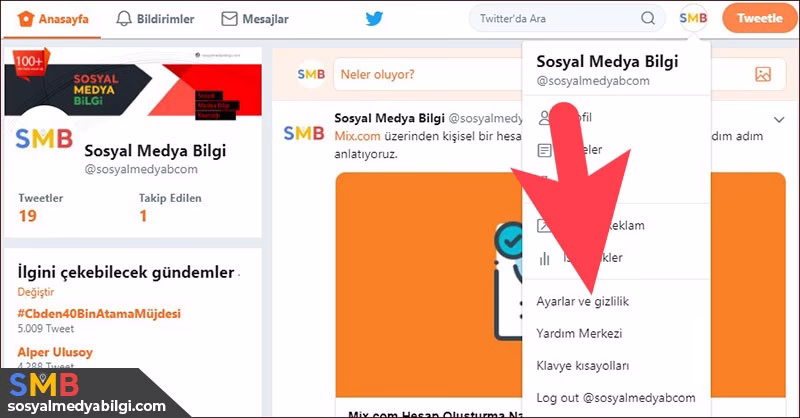This screenshot has height=418, width=800.
Task: Click the Bildirimler bell icon
Action: tap(124, 18)
